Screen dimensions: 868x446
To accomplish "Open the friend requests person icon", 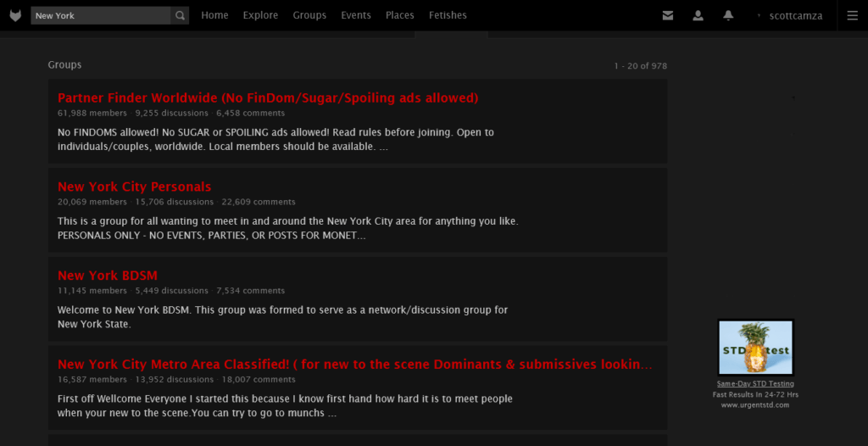I will [698, 15].
